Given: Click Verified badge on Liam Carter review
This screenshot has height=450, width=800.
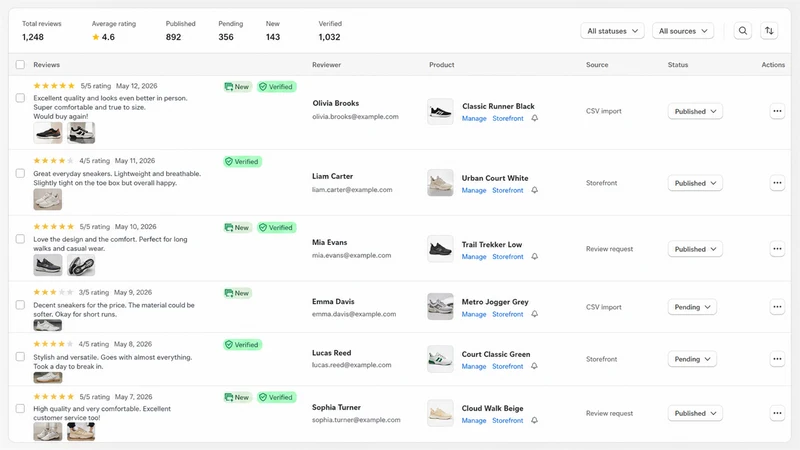Looking at the screenshot, I should click(242, 162).
